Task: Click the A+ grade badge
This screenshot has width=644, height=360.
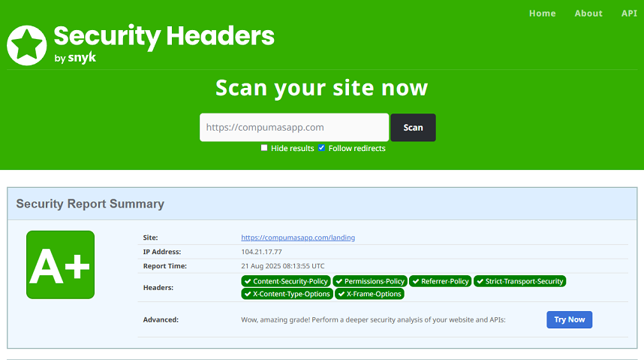Action: click(60, 265)
